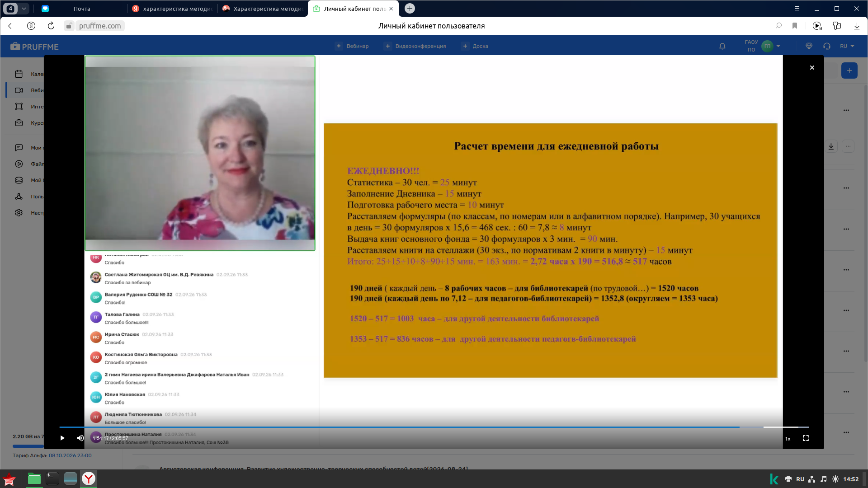Seek along the video progress bar
Screen dimensions: 868x488
[434, 427]
